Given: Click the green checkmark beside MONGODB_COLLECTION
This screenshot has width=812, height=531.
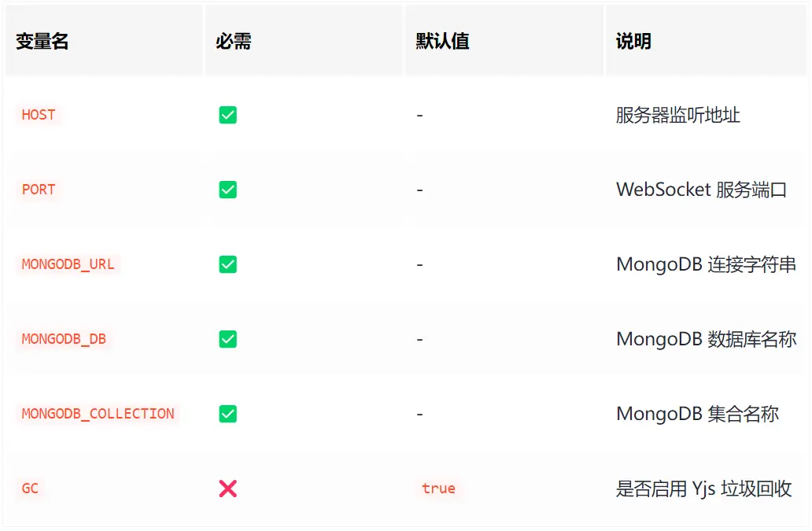Looking at the screenshot, I should pyautogui.click(x=228, y=415).
